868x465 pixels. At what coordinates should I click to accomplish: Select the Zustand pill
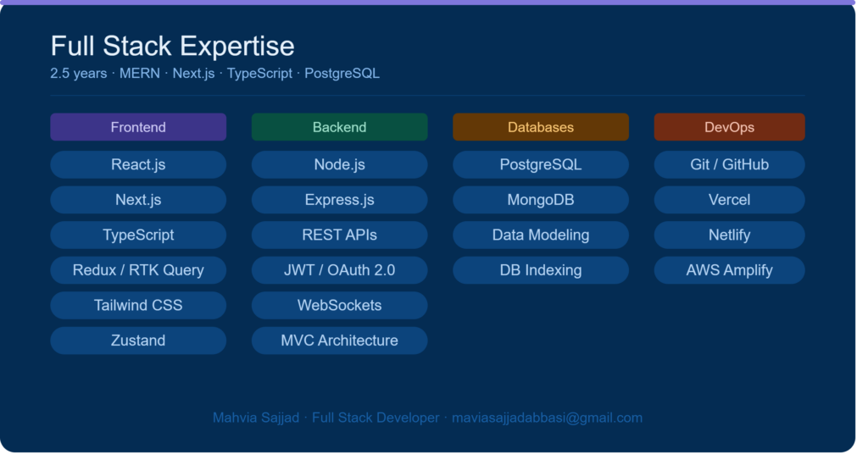(x=138, y=340)
